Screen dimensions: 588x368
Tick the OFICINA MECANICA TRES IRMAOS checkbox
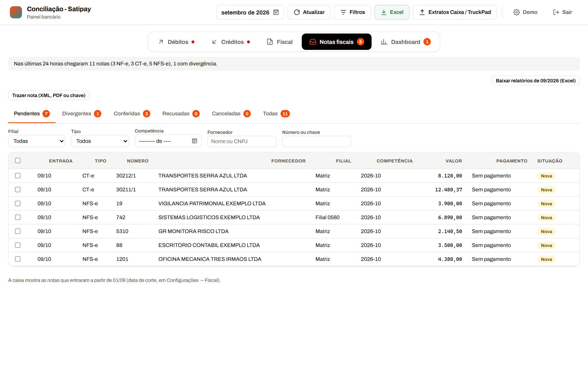18,259
